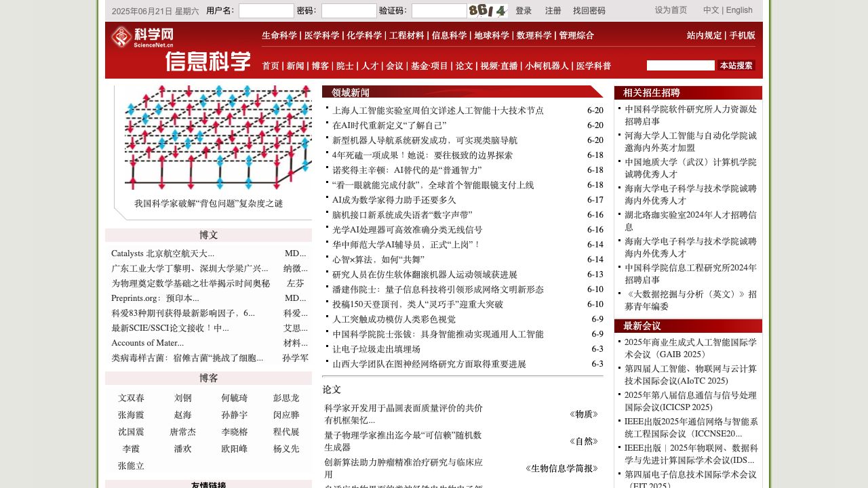The width and height of the screenshot is (868, 488).
Task: Open blogger 文双春's page
Action: (131, 398)
